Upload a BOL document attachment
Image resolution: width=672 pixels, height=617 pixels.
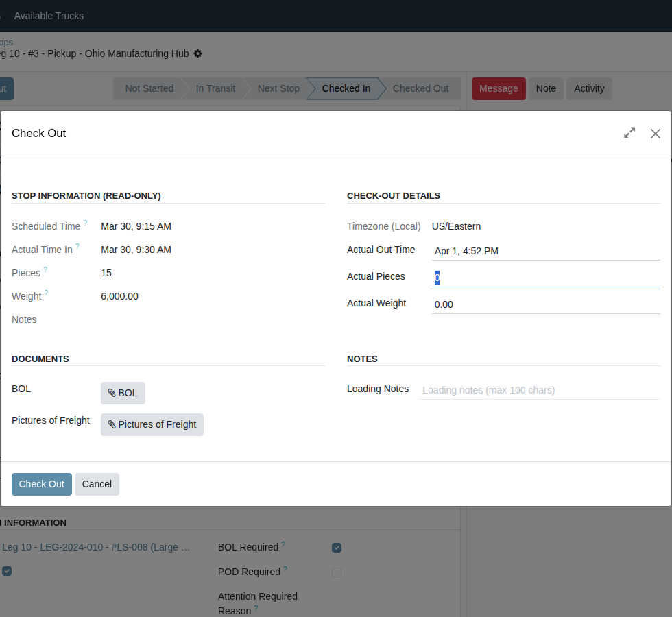click(123, 393)
